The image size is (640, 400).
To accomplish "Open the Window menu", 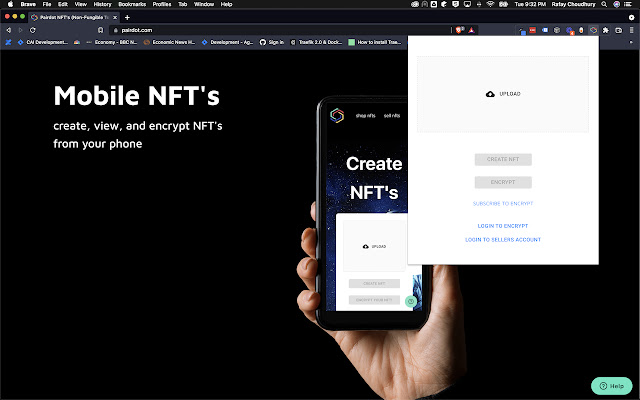I will [204, 4].
